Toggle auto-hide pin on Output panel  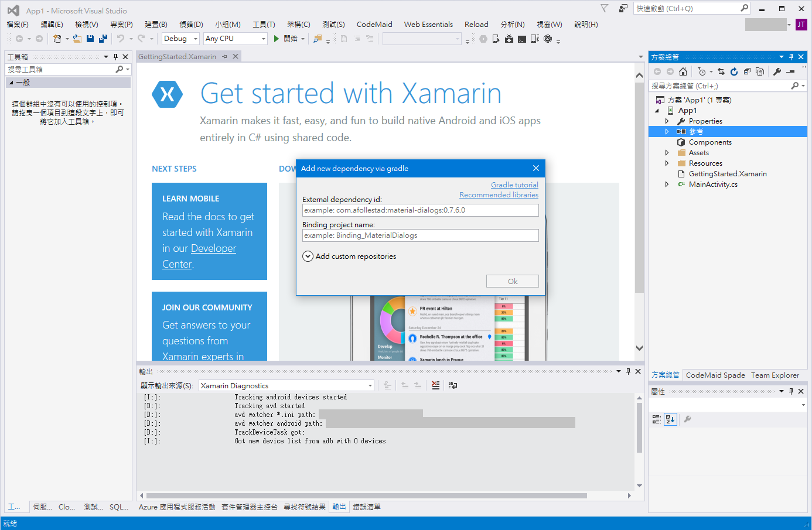click(x=628, y=371)
